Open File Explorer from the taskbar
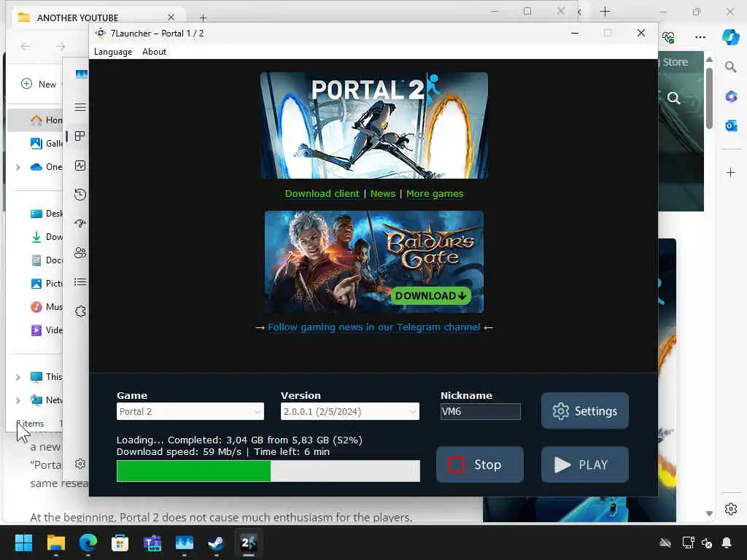747x560 pixels. pyautogui.click(x=55, y=542)
